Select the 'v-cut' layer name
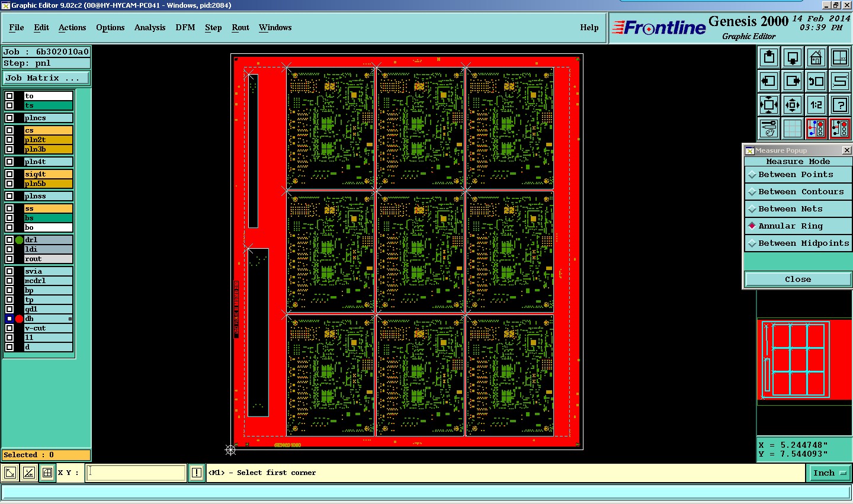The width and height of the screenshot is (853, 504). (48, 328)
